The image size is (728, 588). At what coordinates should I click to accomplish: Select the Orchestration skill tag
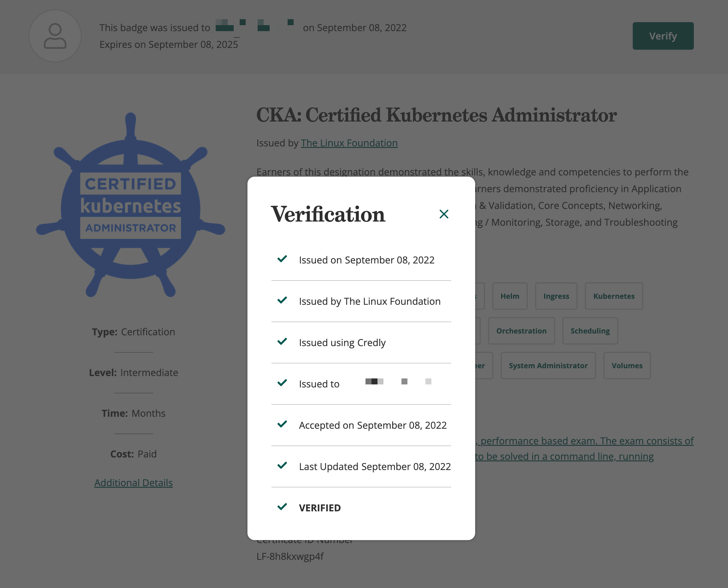[521, 331]
